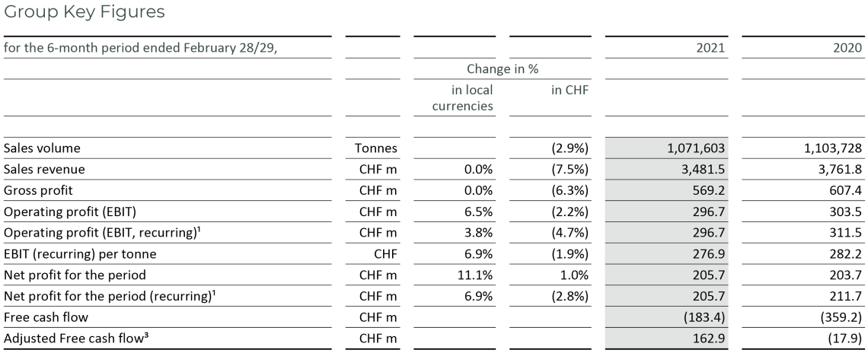Select the 1,071,603 sales volume cell
This screenshot has width=868, height=353.
pos(691,148)
